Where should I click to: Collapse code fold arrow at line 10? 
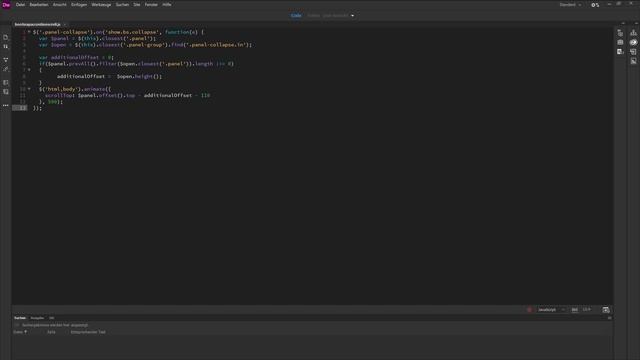29,89
